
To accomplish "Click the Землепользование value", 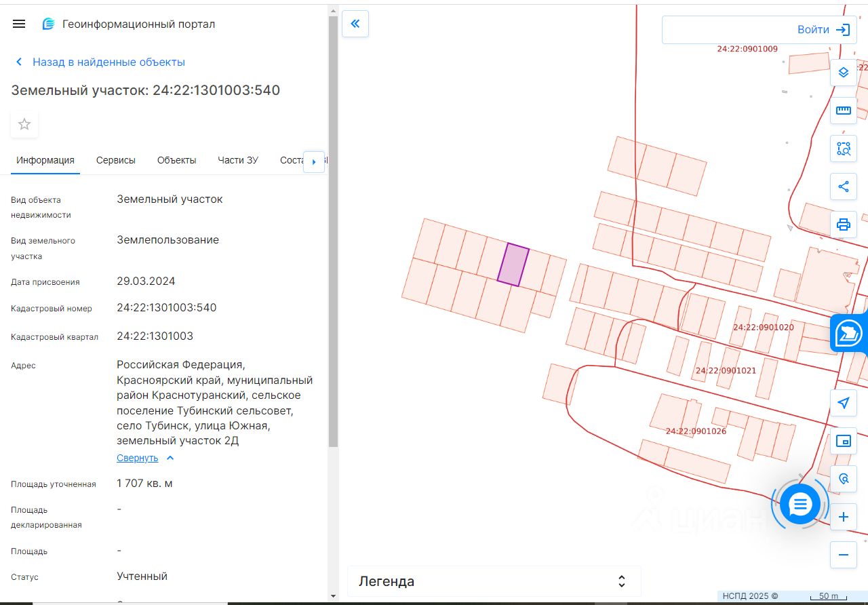I will 168,239.
